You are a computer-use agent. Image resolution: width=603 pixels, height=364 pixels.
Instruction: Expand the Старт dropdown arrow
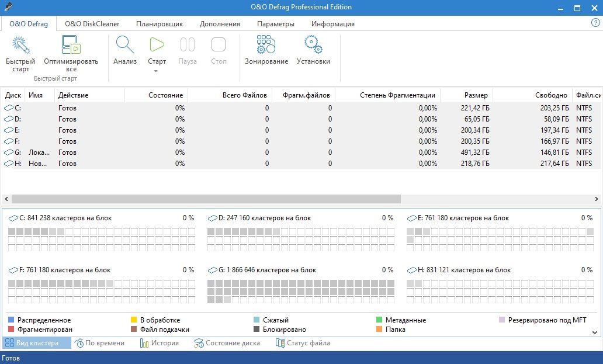point(157,71)
